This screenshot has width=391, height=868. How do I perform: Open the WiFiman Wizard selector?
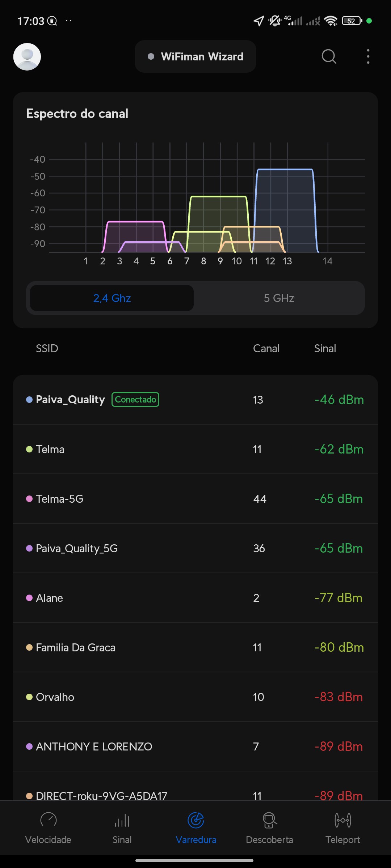[195, 57]
